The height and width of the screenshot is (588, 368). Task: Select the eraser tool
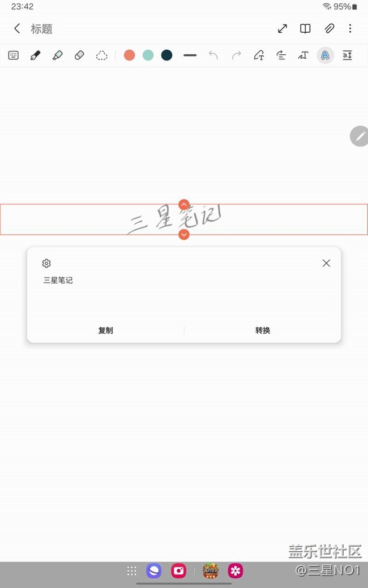79,55
